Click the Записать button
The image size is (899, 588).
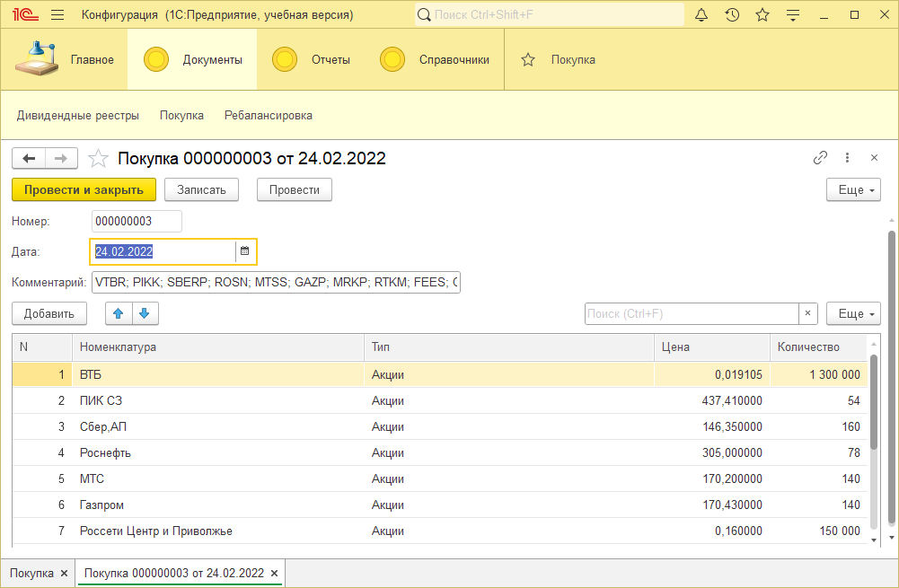click(201, 189)
